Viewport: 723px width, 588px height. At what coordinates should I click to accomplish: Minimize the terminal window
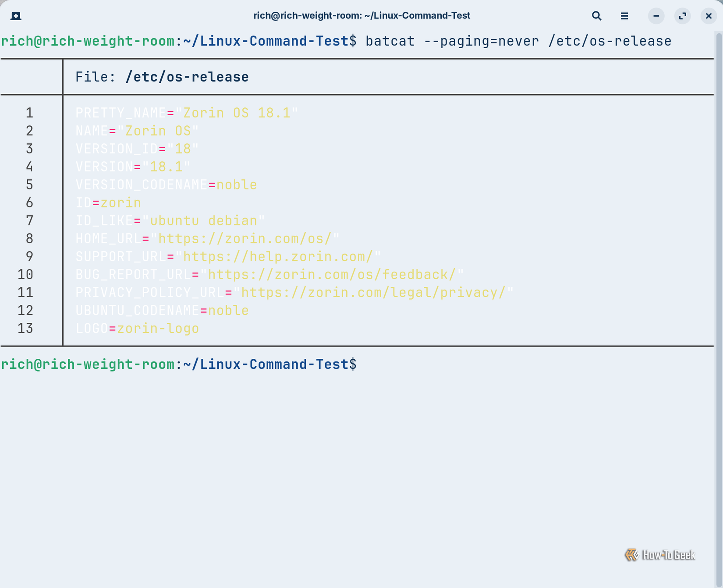(656, 16)
